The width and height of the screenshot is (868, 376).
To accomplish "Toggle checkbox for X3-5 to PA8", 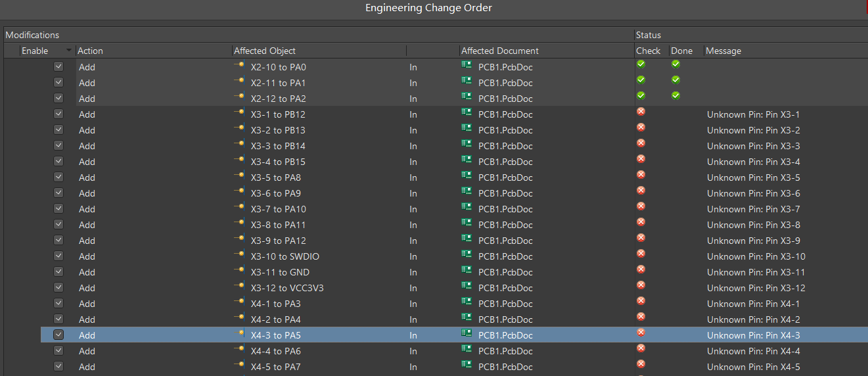I will tap(58, 177).
